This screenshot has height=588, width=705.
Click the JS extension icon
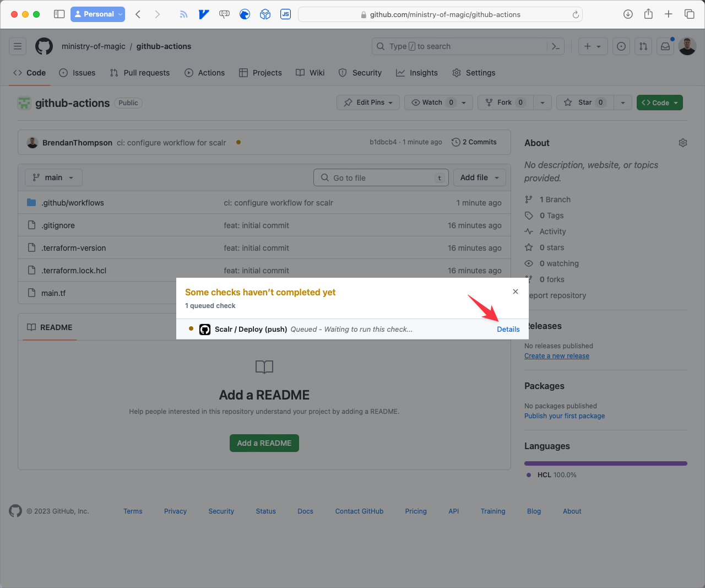tap(285, 14)
